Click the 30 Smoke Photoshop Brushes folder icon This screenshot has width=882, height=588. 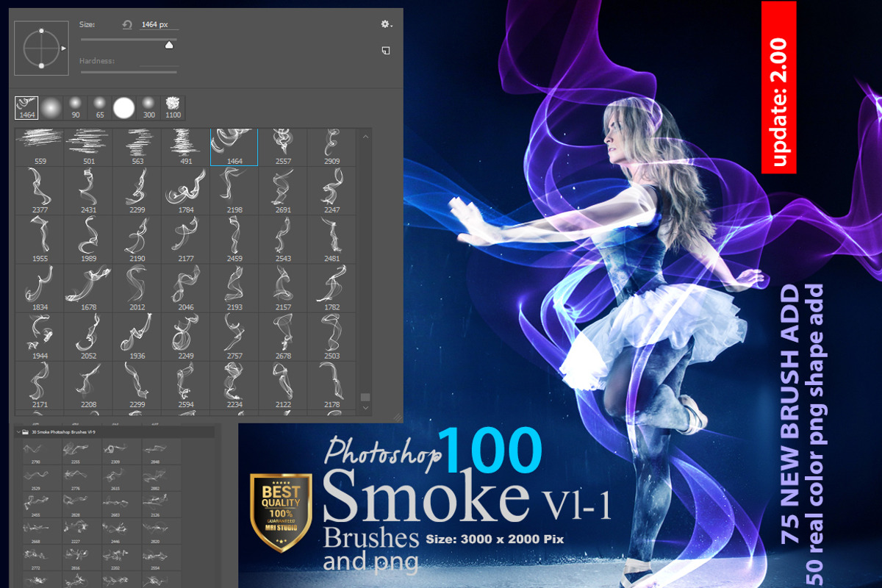(26, 433)
